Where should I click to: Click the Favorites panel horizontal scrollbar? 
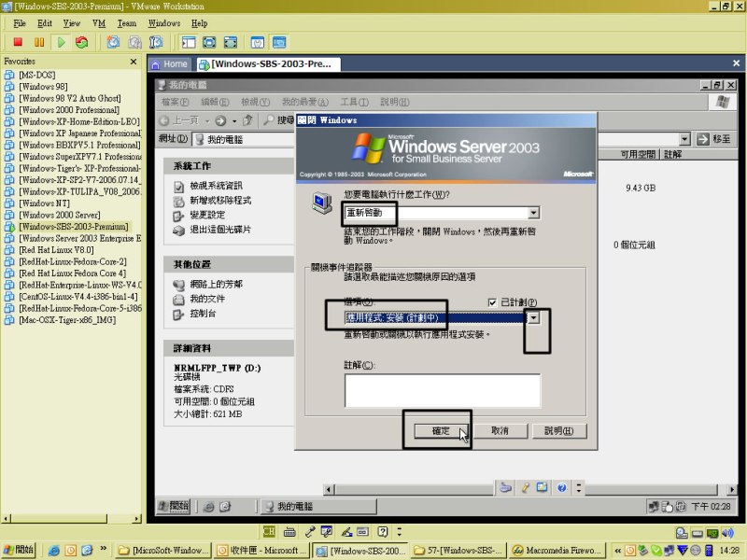click(72, 519)
